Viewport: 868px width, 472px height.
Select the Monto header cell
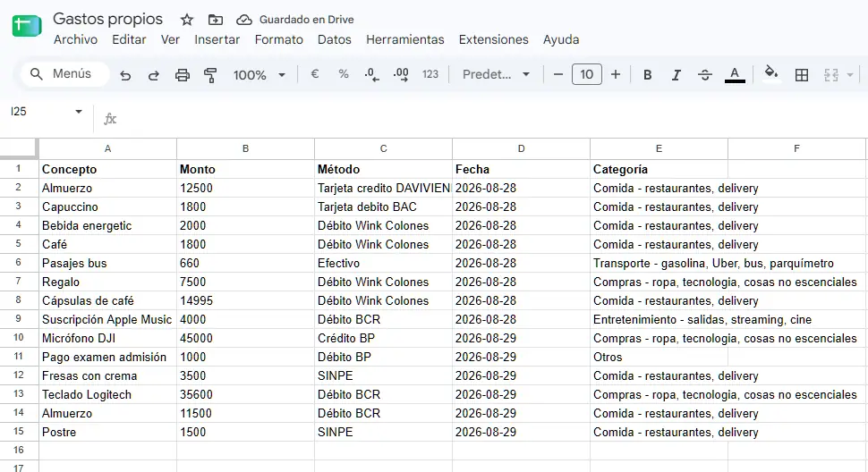pyautogui.click(x=245, y=169)
